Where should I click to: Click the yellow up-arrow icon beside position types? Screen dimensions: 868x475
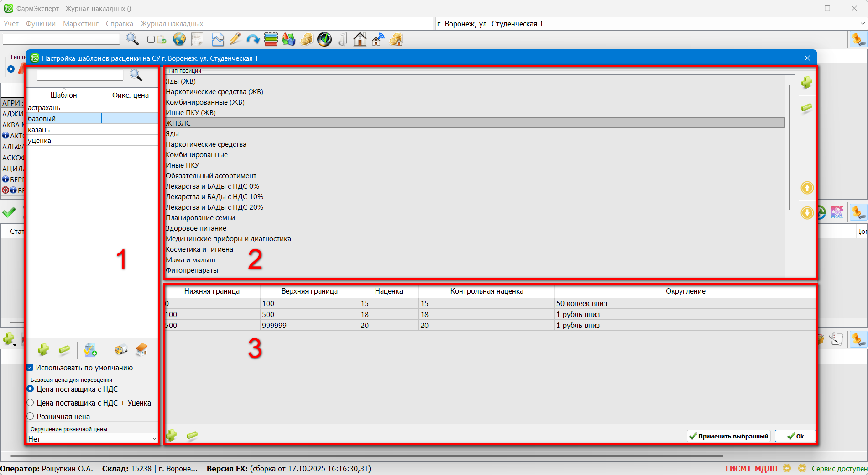[807, 188]
